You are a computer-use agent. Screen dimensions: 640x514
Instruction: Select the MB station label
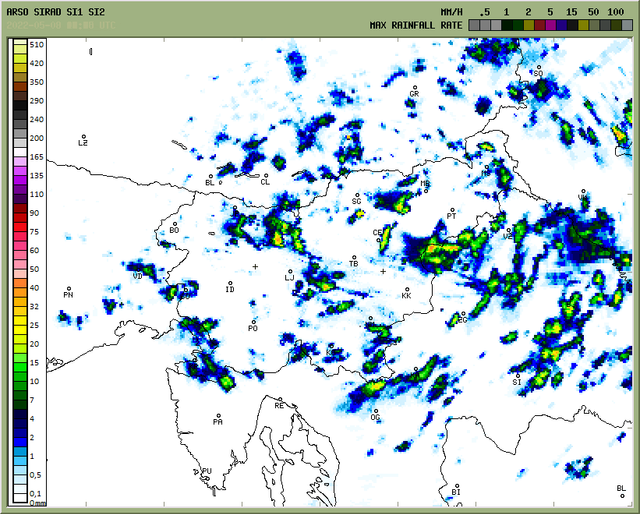tap(425, 184)
